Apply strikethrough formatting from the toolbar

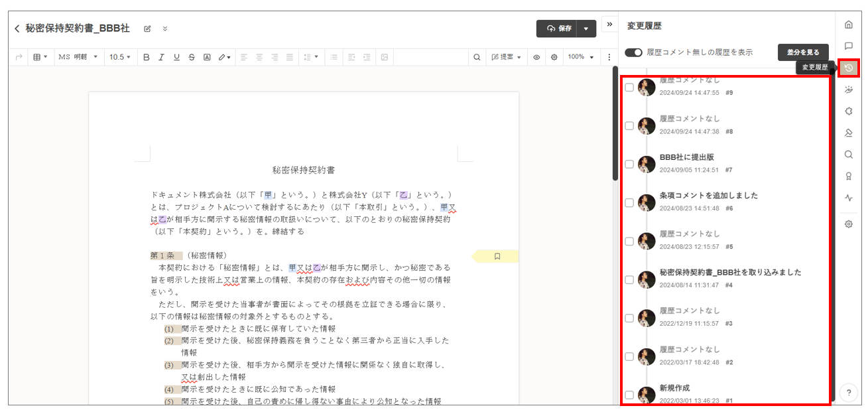[192, 58]
